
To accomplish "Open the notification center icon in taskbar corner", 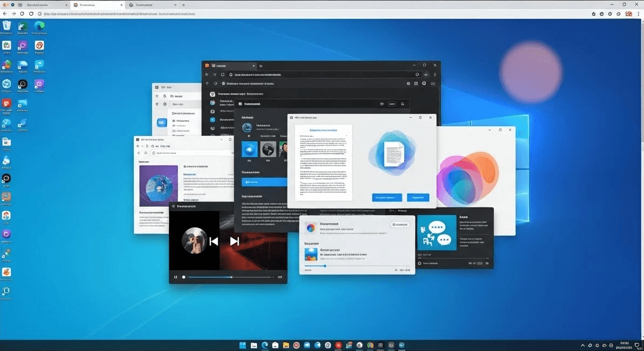I will (638, 345).
